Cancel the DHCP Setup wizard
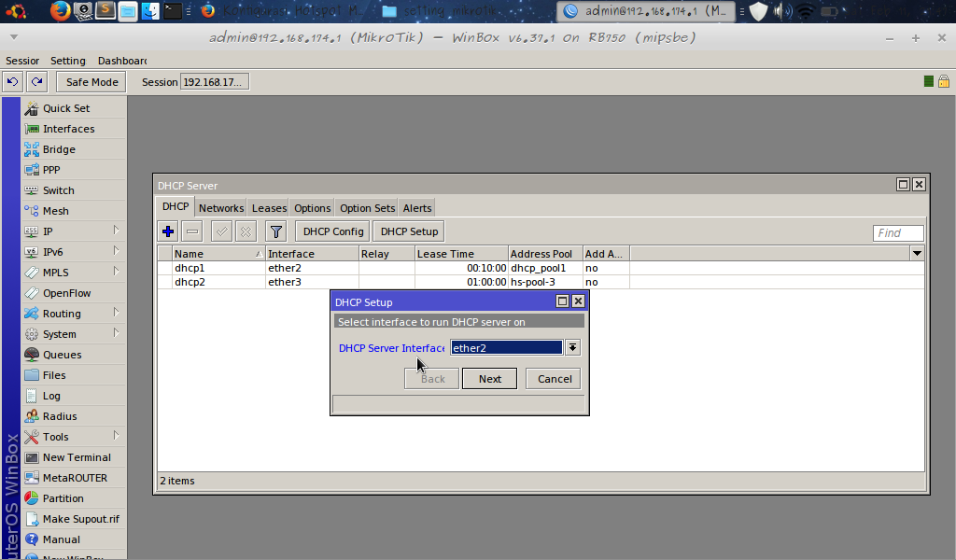Viewport: 956px width, 560px height. 553,378
